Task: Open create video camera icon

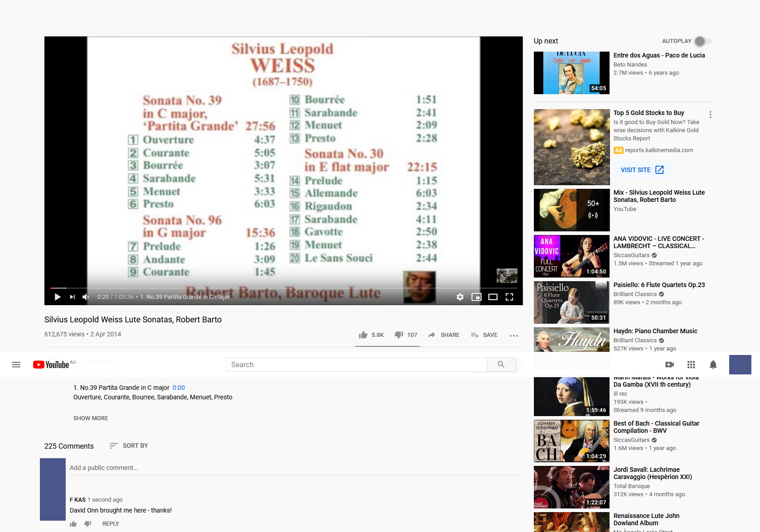Action: pyautogui.click(x=669, y=364)
